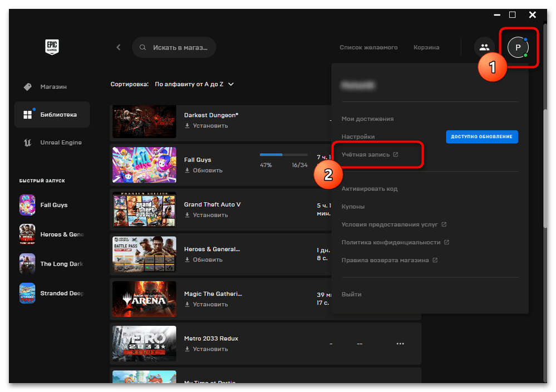This screenshot has width=556, height=392.
Task: Open the friends list icon
Action: pyautogui.click(x=484, y=47)
